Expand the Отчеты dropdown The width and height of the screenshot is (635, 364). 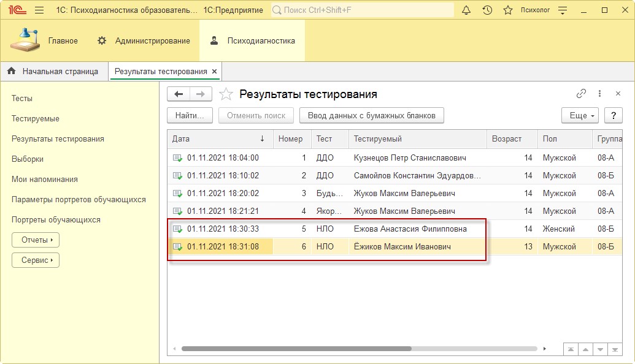coord(36,240)
